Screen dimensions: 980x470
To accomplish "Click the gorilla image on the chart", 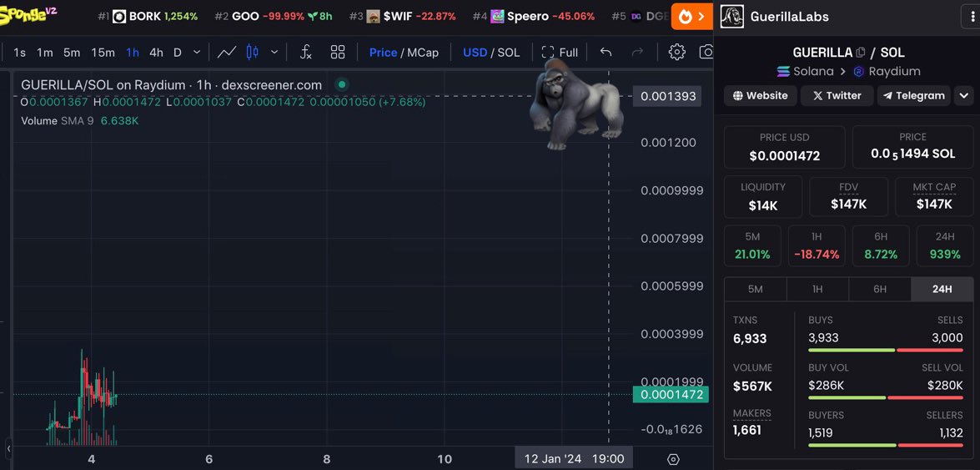I will 575,104.
